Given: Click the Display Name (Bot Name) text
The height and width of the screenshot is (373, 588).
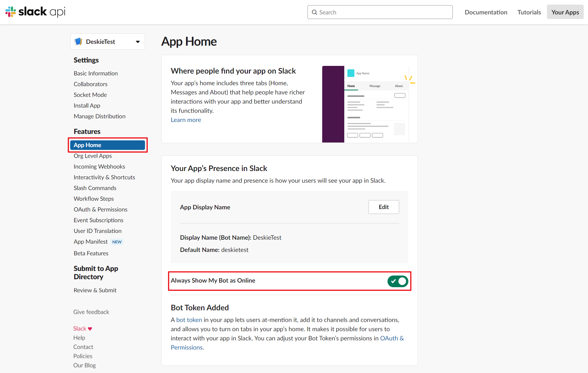Looking at the screenshot, I should click(x=231, y=238).
